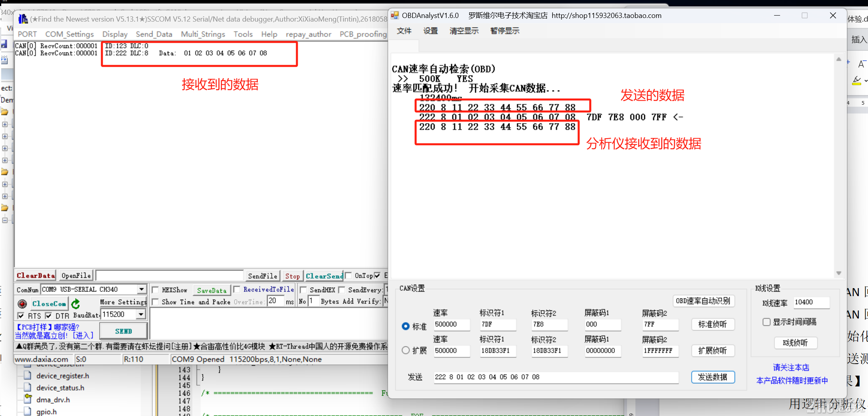
Task: Click the 请关注本店 link
Action: coord(791,367)
